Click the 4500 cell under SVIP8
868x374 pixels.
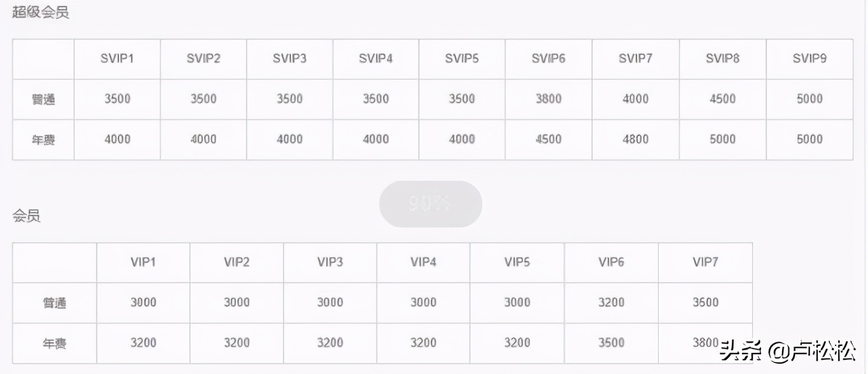[722, 99]
